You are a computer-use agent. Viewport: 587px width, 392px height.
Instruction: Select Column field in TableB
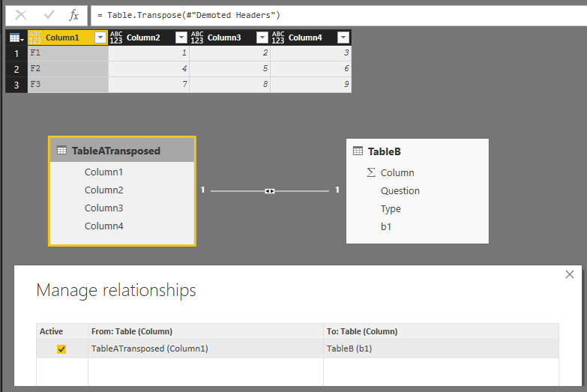coord(397,172)
